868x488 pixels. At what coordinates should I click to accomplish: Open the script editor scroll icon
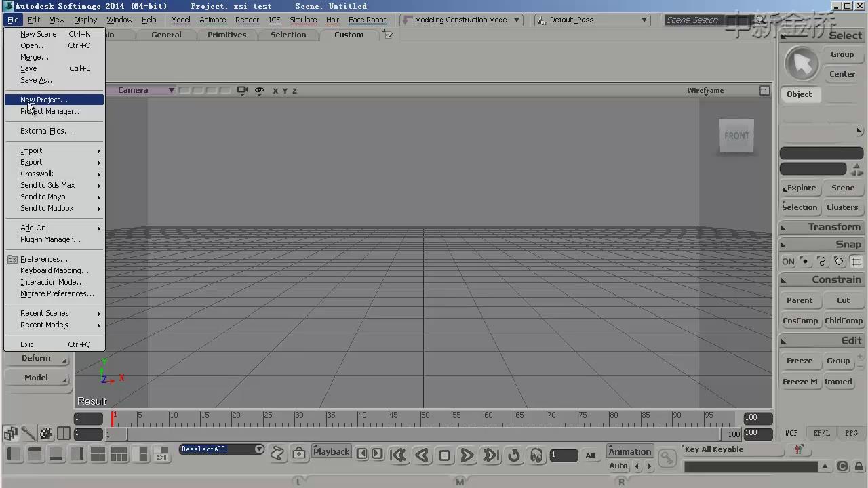tap(277, 453)
